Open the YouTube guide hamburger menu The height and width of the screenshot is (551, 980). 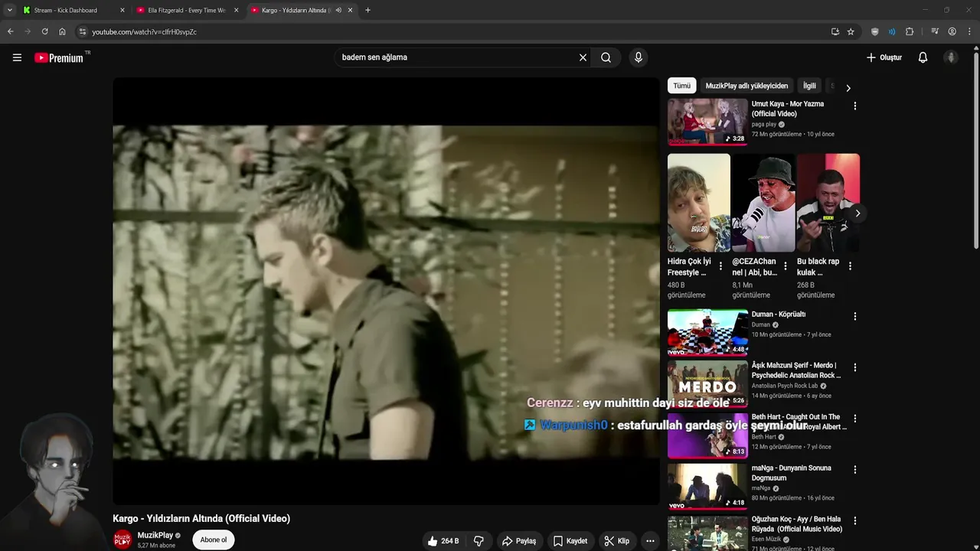click(17, 57)
